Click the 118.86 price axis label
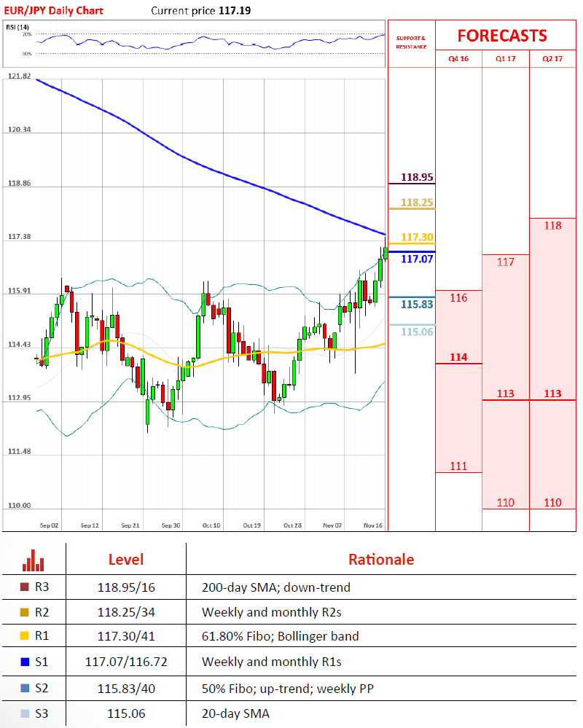This screenshot has width=583, height=728. pos(20,184)
